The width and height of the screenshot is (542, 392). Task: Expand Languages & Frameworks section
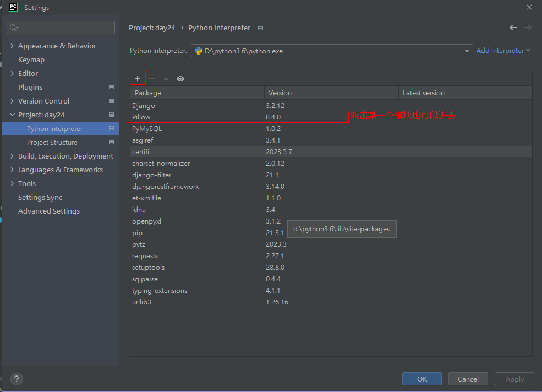[x=13, y=170]
